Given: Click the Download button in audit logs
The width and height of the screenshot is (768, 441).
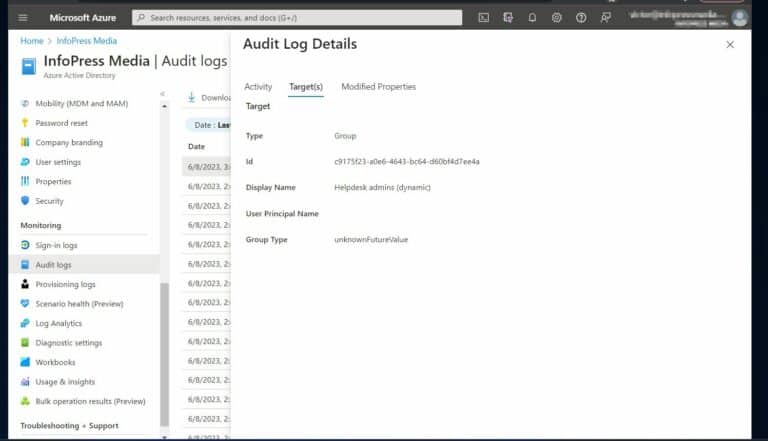Looking at the screenshot, I should (x=209, y=98).
